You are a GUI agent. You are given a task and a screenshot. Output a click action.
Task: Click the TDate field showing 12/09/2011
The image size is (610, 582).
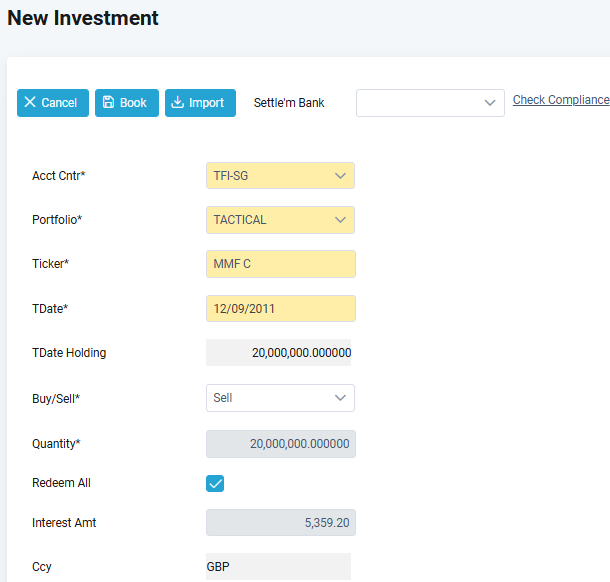[280, 309]
